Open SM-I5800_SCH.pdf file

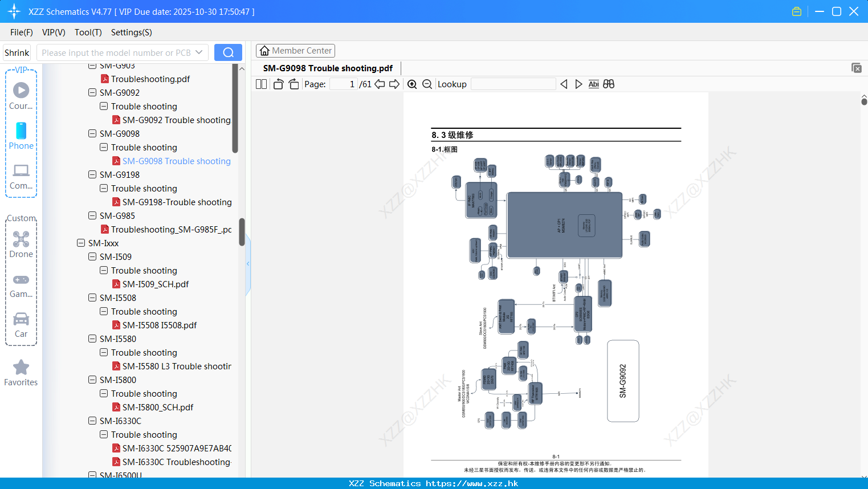click(153, 407)
